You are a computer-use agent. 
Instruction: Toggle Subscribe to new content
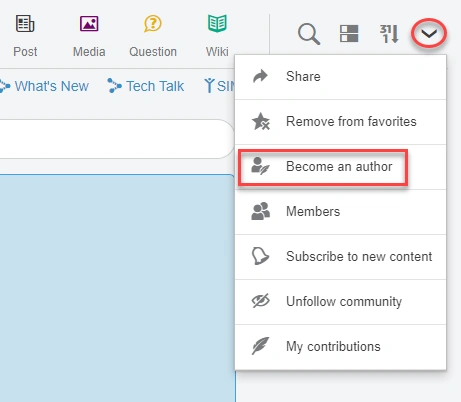[x=341, y=257]
